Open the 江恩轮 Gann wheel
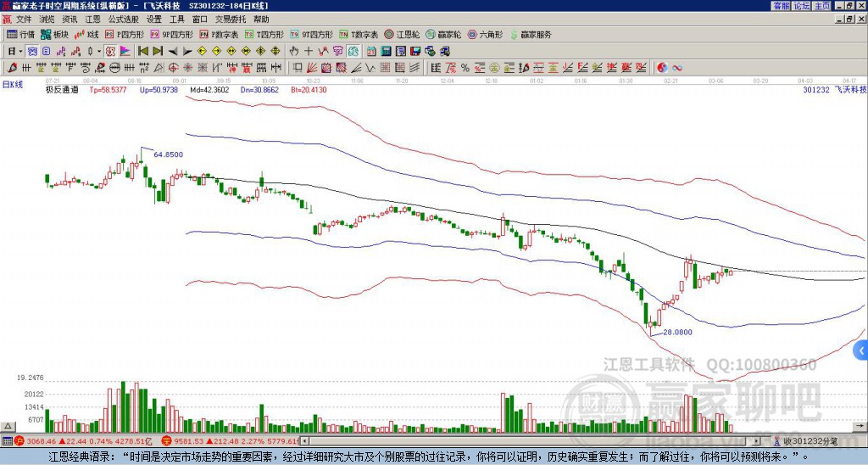The height and width of the screenshot is (465, 868). tap(402, 34)
